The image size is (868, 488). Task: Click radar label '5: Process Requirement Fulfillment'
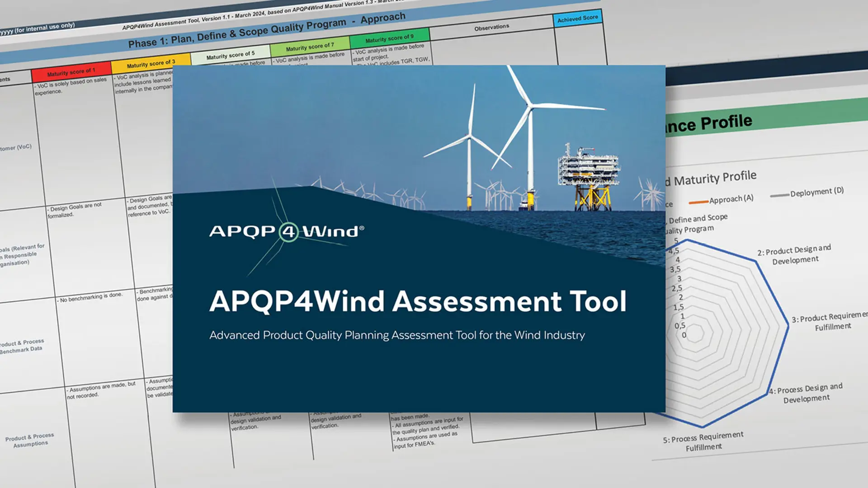tap(703, 442)
